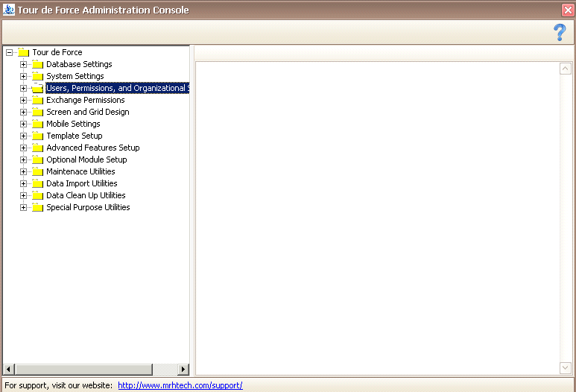Click the Data Clean Up Utilities folder icon

coord(37,195)
